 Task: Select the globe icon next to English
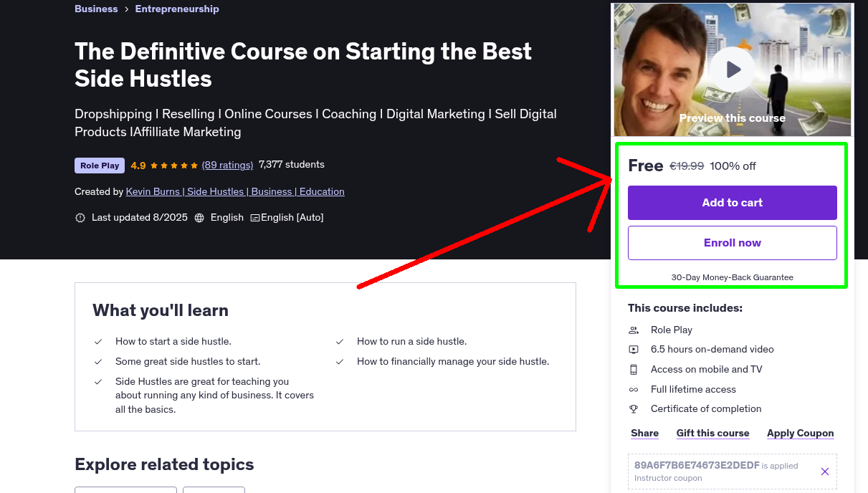(199, 217)
